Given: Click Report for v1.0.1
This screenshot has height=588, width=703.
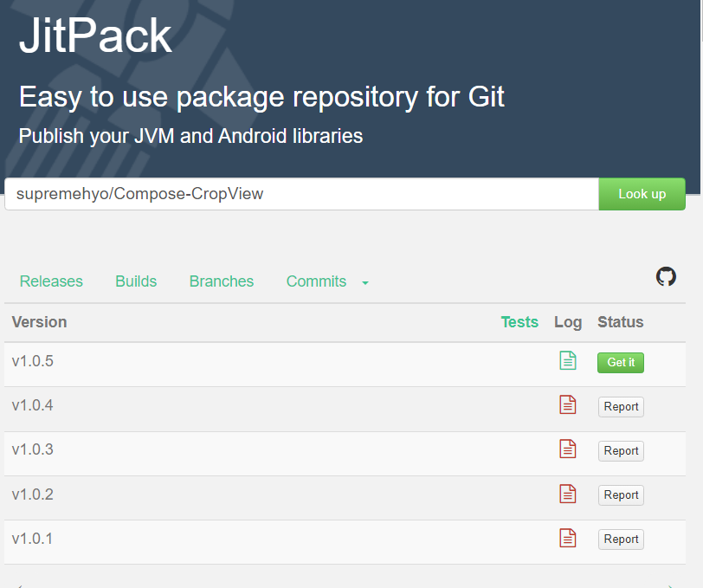Looking at the screenshot, I should coord(621,540).
